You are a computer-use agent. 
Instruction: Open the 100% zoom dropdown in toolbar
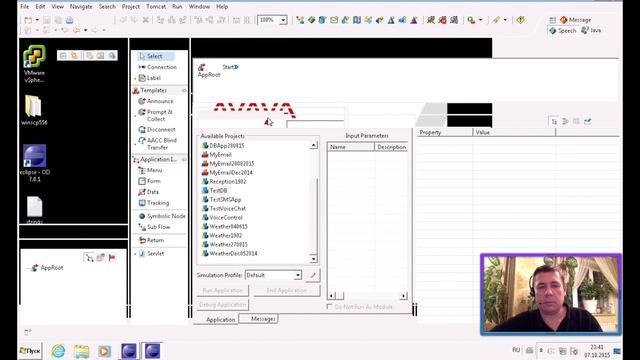(283, 20)
